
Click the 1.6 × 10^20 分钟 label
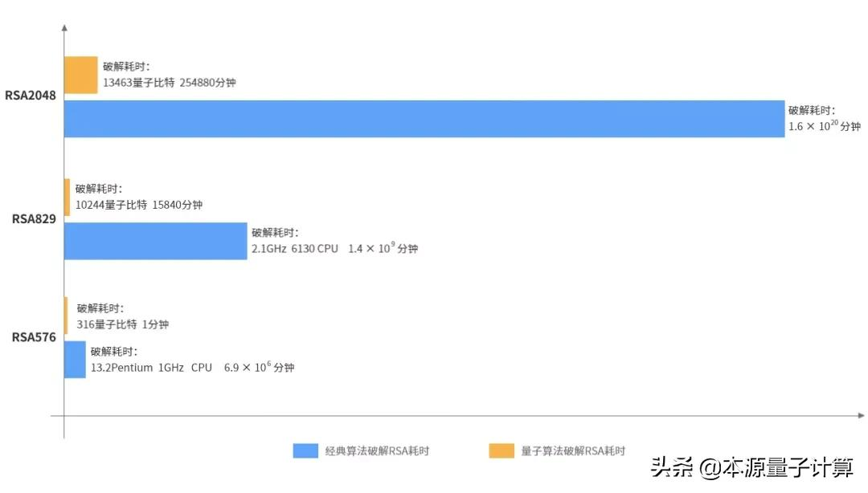(x=825, y=126)
